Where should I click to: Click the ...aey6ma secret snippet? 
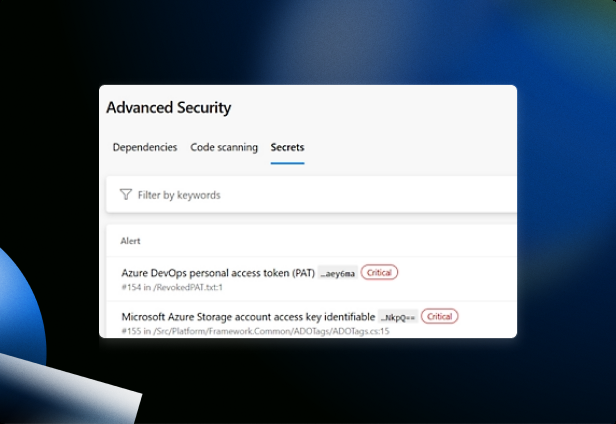pos(337,273)
